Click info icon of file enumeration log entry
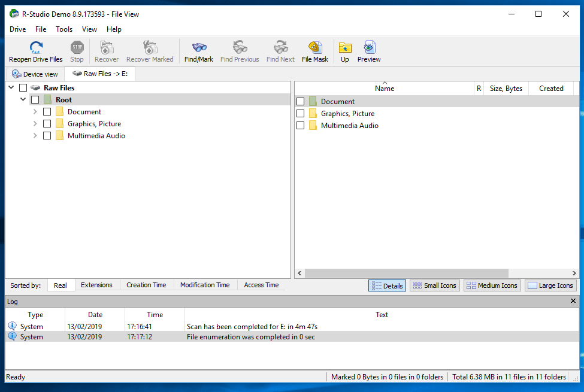Screen dimensions: 584x392 13,336
